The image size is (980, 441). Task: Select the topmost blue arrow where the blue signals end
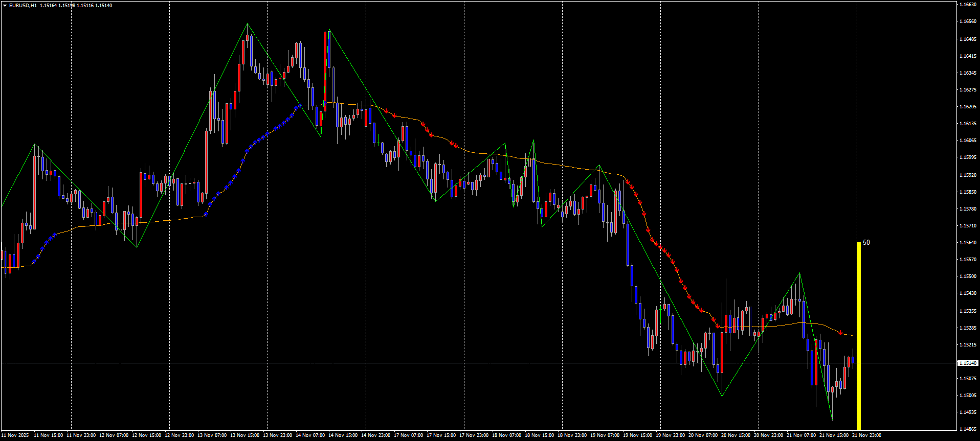[299, 106]
